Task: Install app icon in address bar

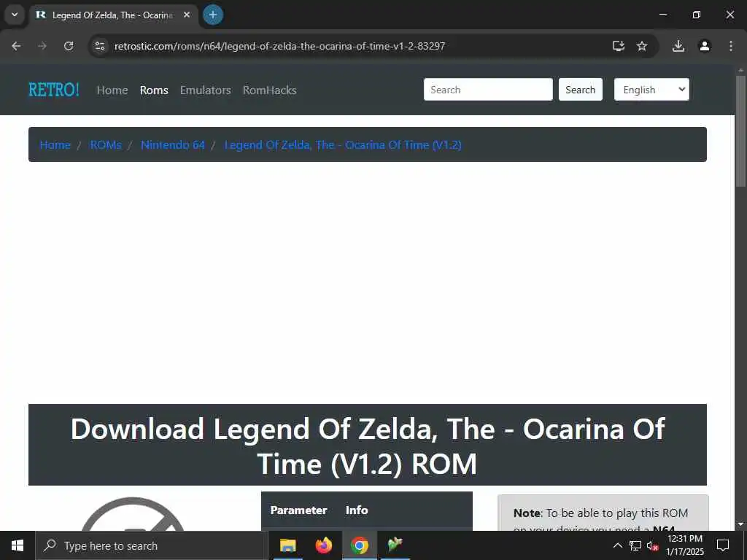Action: [619, 46]
